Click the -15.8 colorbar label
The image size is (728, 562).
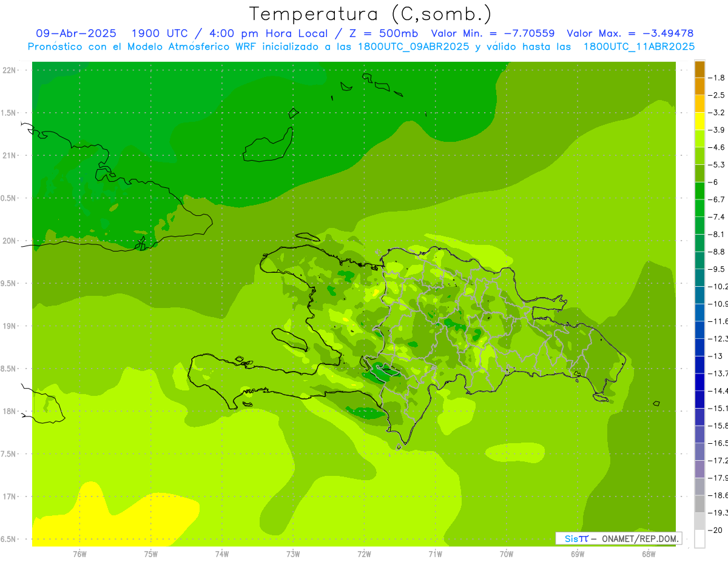[x=718, y=426]
